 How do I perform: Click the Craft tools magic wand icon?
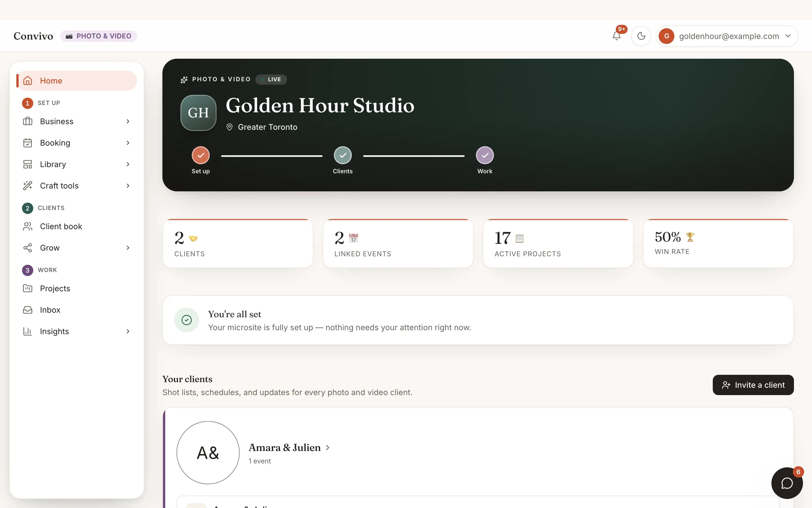[28, 186]
